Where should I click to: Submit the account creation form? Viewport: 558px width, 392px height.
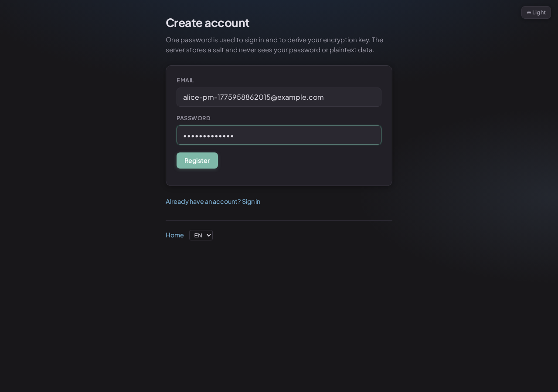(197, 160)
